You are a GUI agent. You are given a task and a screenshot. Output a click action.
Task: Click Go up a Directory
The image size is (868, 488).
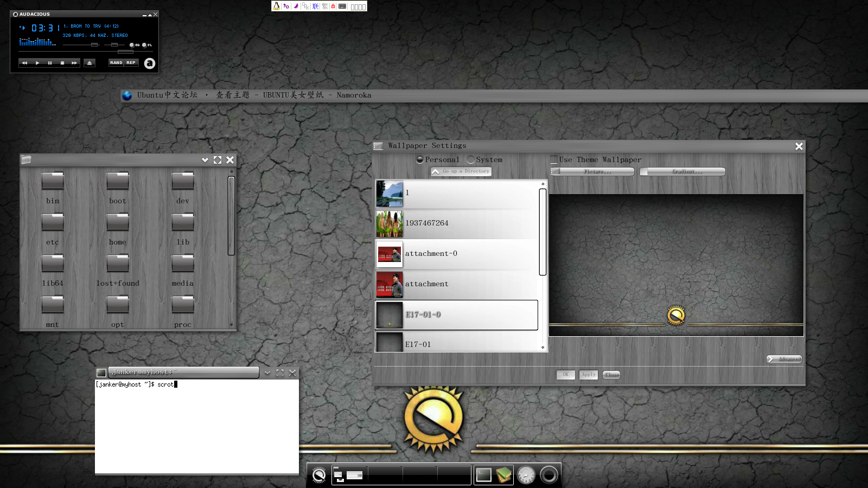[461, 171]
